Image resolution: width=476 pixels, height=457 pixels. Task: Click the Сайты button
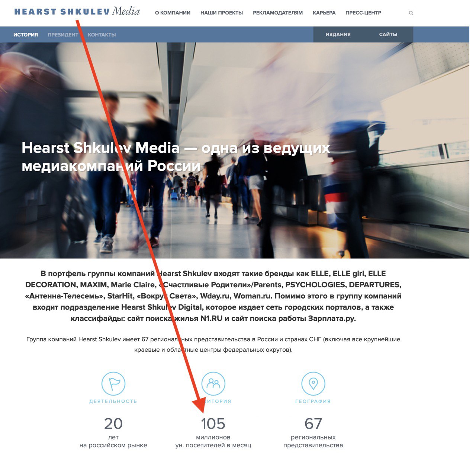point(388,34)
